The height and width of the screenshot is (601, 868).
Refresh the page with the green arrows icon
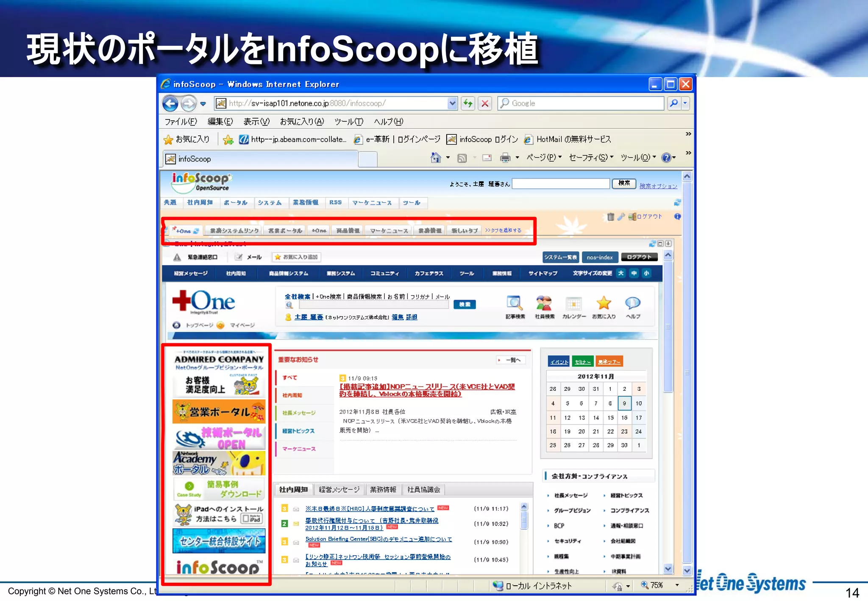pos(468,103)
